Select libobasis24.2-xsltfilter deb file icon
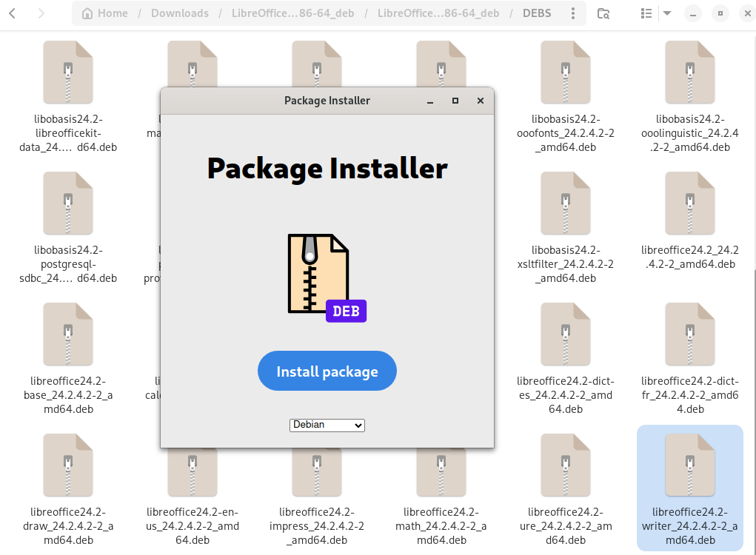The width and height of the screenshot is (756, 555). point(566,203)
